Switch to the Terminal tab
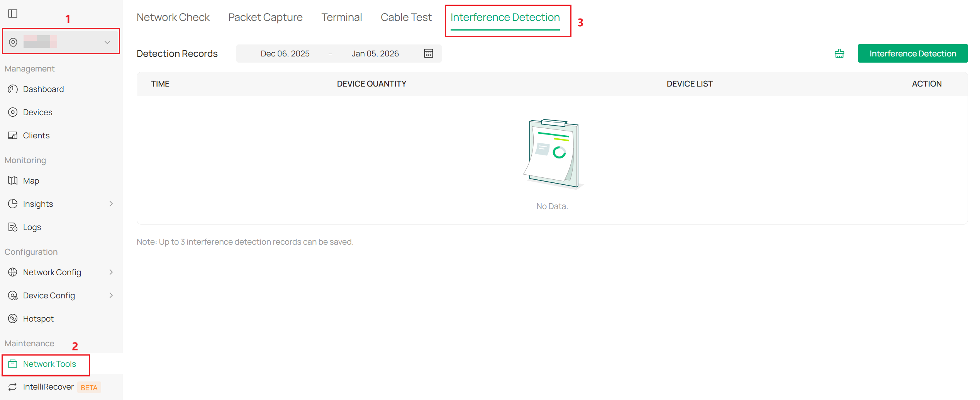The width and height of the screenshot is (980, 400). coord(341,17)
